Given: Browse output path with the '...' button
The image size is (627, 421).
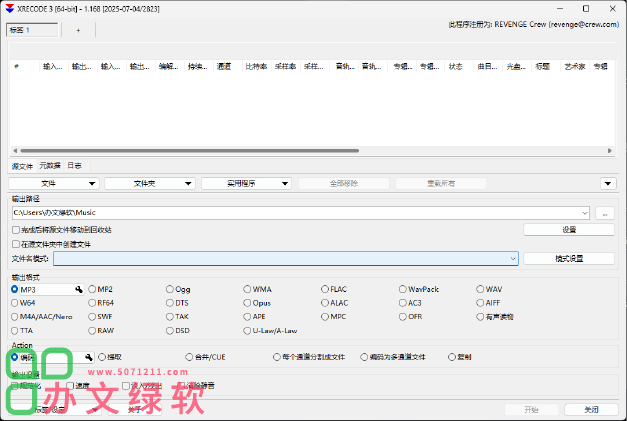Looking at the screenshot, I should (605, 213).
